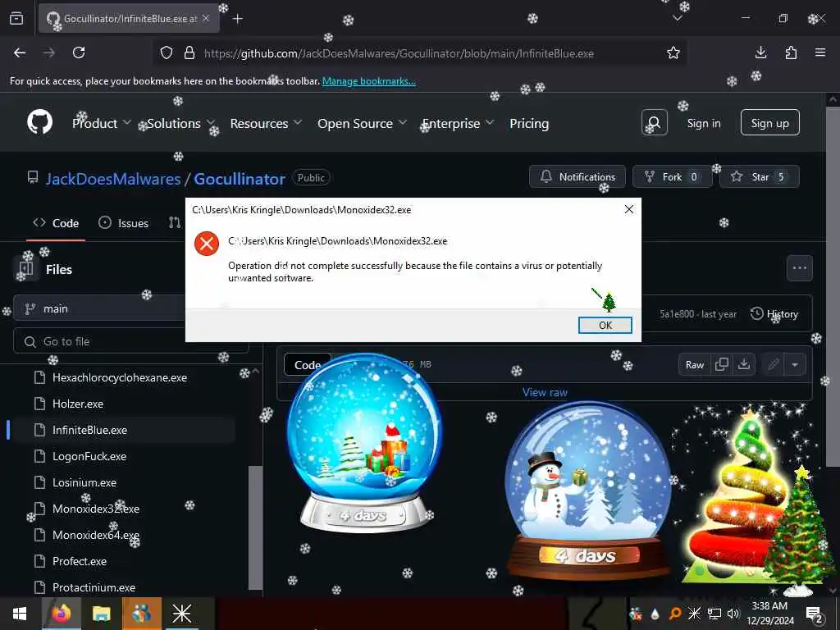Screen dimensions: 840x630
Task: Open the Gocullinator repository link
Action: (240, 179)
